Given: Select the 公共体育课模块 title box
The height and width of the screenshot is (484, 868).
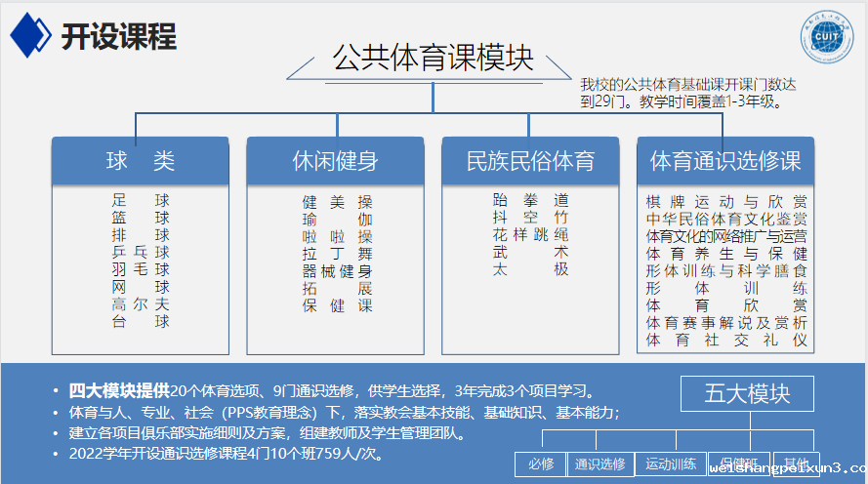Looking at the screenshot, I should click(x=433, y=60).
